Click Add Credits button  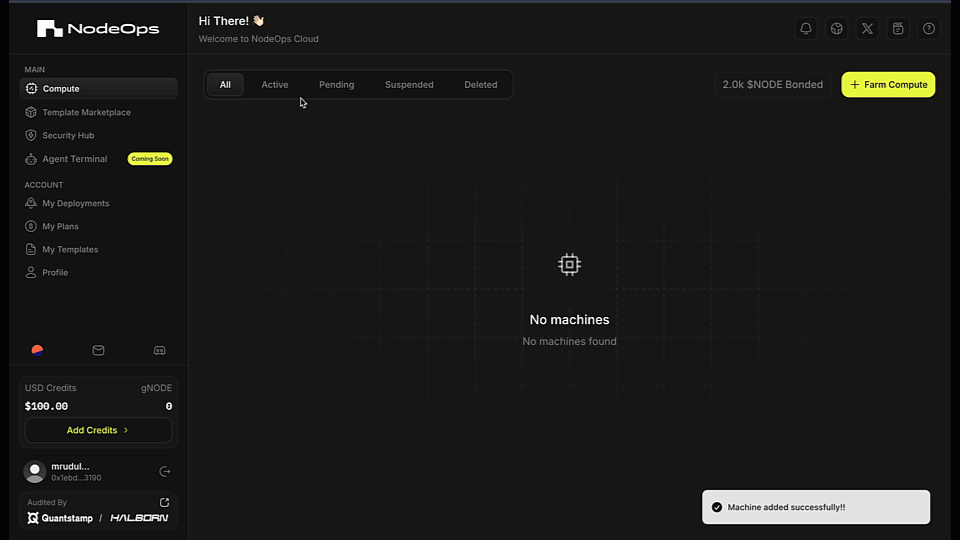pyautogui.click(x=98, y=430)
